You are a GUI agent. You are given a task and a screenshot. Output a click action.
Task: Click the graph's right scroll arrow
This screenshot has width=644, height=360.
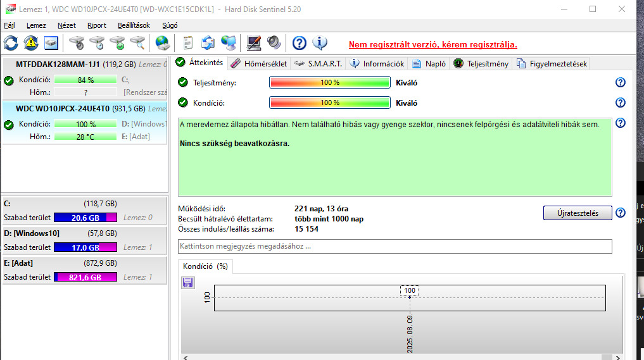[617, 357]
